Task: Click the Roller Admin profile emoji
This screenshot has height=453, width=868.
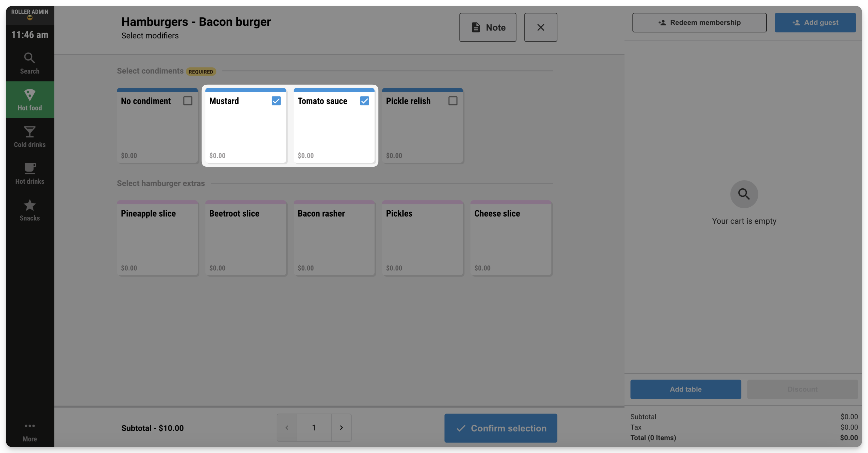Action: (x=30, y=18)
